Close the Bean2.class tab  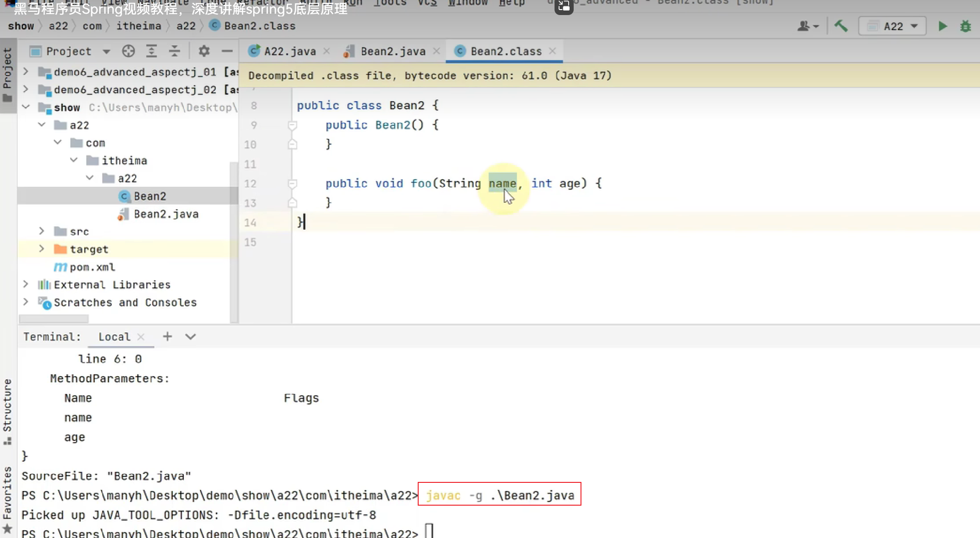click(x=552, y=51)
